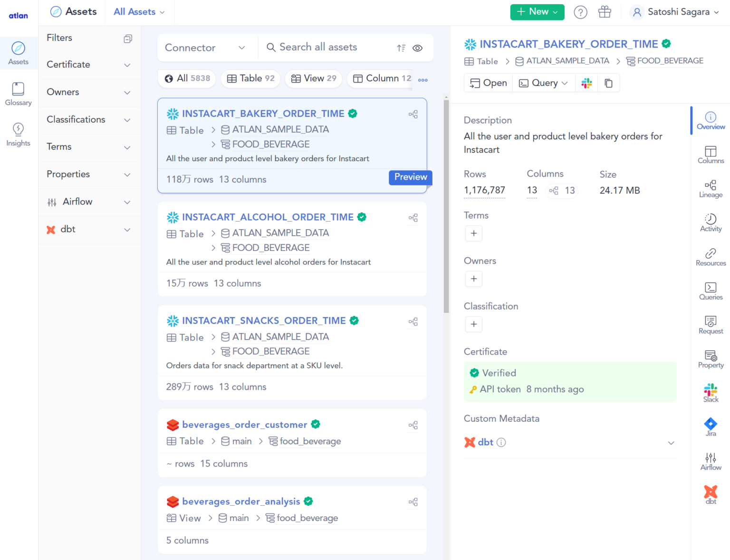Open the Airflow panel on the right sidebar
The image size is (730, 560).
711,460
